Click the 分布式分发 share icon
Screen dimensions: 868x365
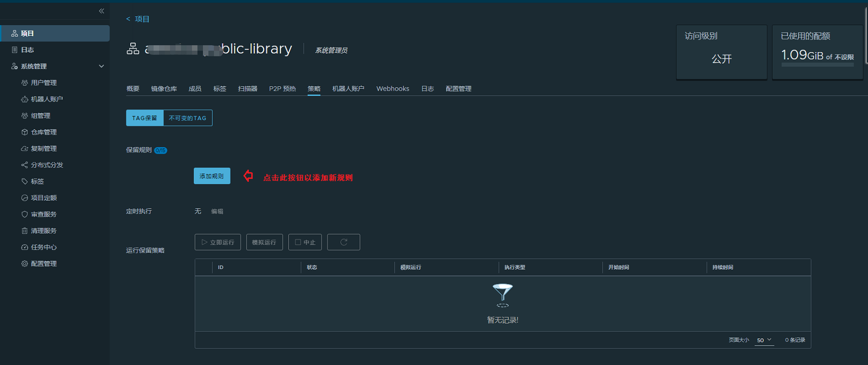point(25,165)
